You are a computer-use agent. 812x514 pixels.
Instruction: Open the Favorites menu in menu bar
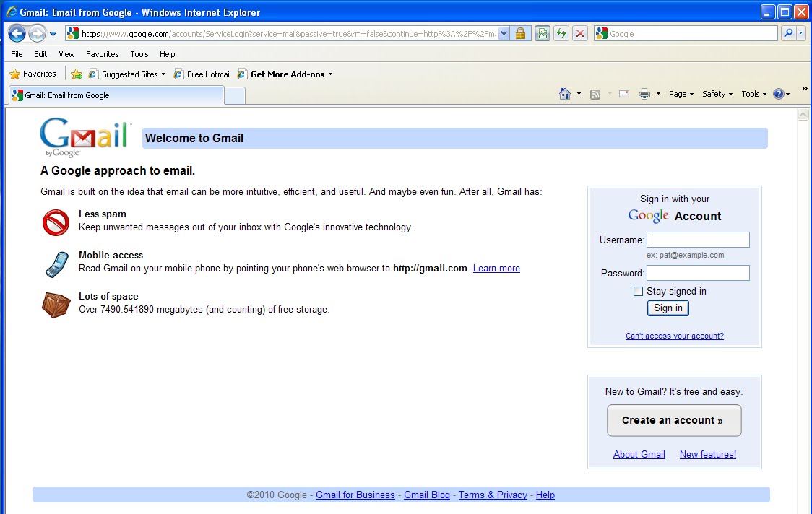point(102,54)
